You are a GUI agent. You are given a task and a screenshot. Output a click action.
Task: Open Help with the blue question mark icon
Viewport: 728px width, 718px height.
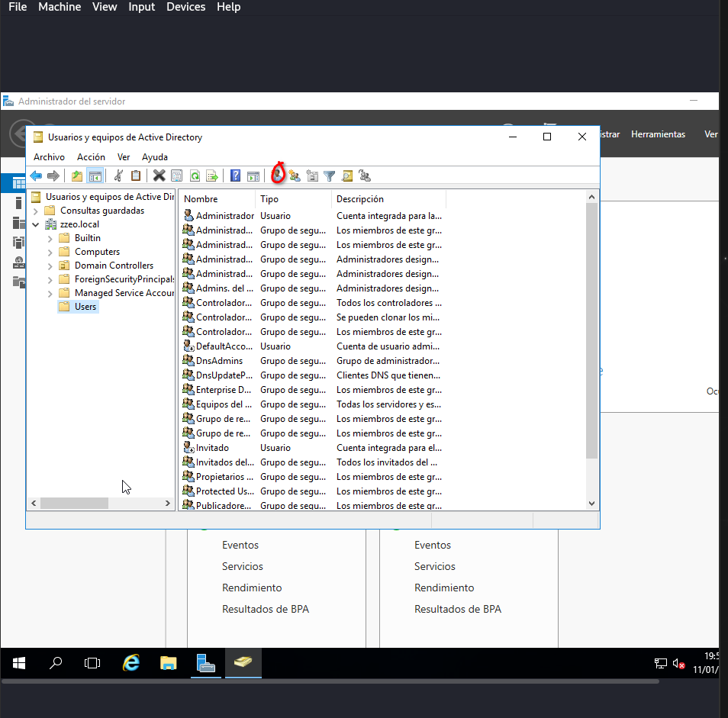(x=235, y=176)
